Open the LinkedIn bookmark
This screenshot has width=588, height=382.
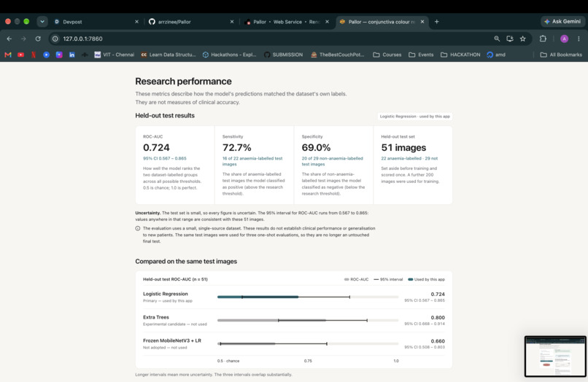[x=71, y=55]
